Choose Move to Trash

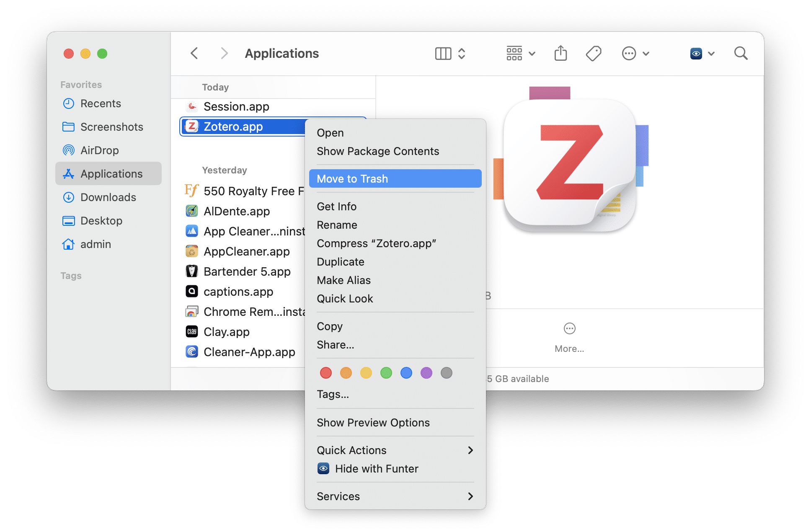click(x=395, y=179)
